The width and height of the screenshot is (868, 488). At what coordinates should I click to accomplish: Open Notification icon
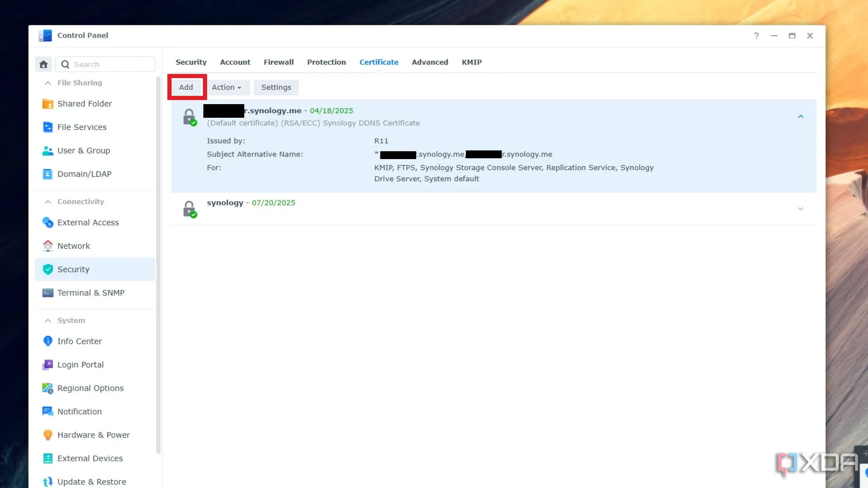pyautogui.click(x=48, y=412)
